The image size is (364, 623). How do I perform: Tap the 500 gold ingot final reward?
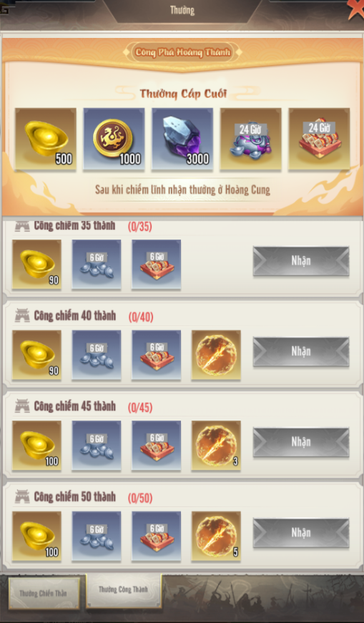(46, 139)
